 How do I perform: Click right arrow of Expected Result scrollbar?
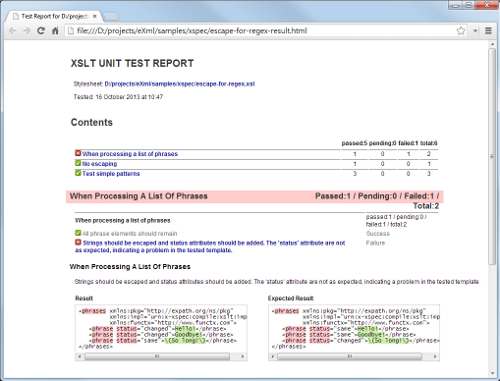[x=435, y=357]
